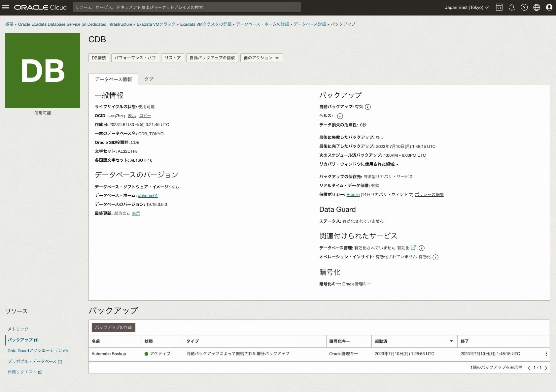Open Exadata VMクラスタの詳細 breadcrumb
This screenshot has width=556, height=392.
point(206,24)
